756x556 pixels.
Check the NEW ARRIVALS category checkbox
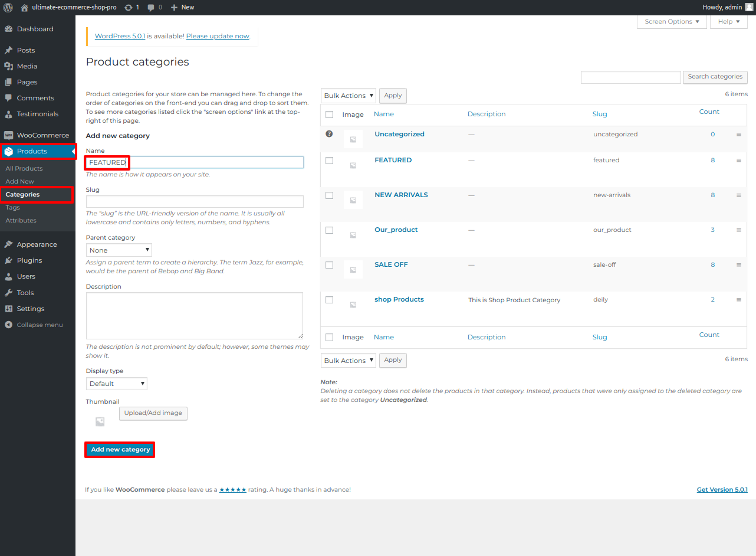329,195
